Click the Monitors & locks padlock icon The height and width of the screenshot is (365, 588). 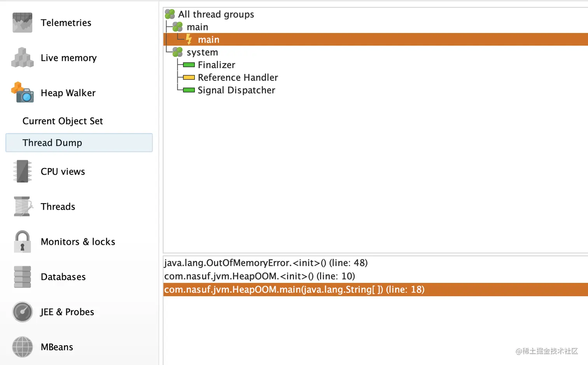click(x=22, y=242)
